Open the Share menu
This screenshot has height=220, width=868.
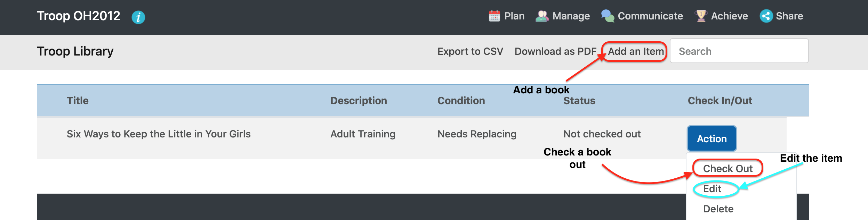[x=789, y=16]
